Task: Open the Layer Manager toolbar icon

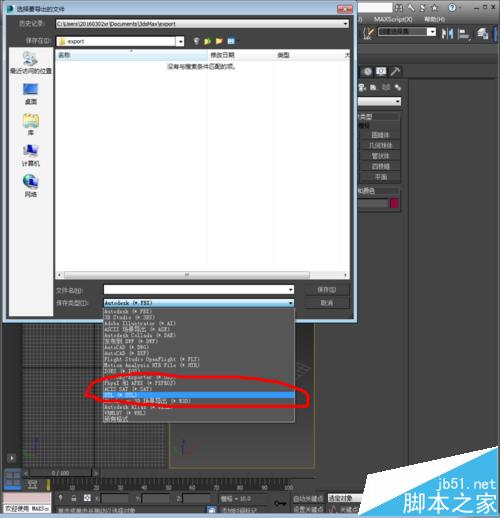Action: [483, 33]
